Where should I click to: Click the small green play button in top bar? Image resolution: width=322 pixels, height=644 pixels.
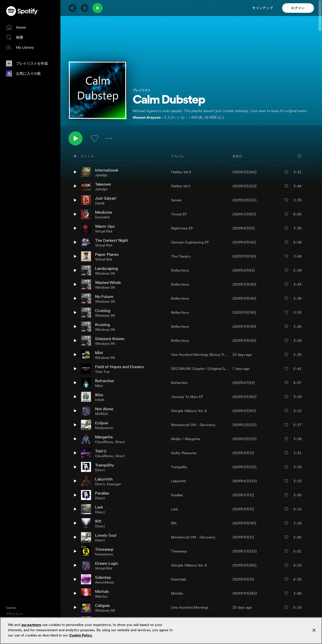pyautogui.click(x=98, y=8)
